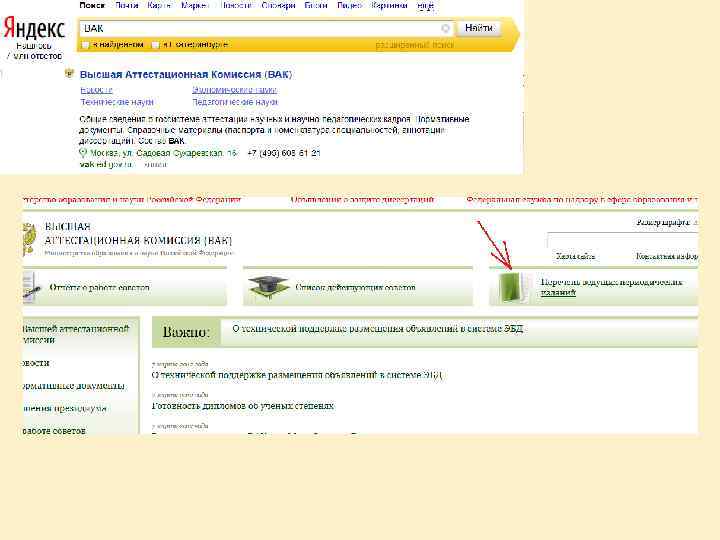The width and height of the screenshot is (720, 540).
Task: Open the Карта сайта link
Action: pyautogui.click(x=575, y=256)
